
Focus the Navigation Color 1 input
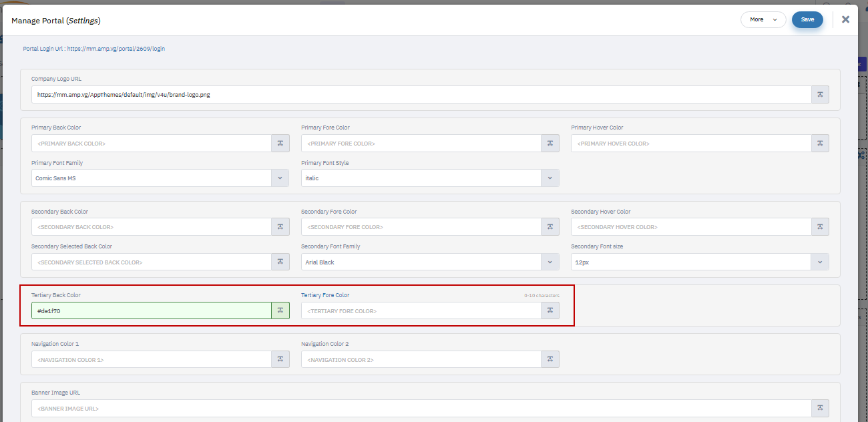pyautogui.click(x=152, y=359)
